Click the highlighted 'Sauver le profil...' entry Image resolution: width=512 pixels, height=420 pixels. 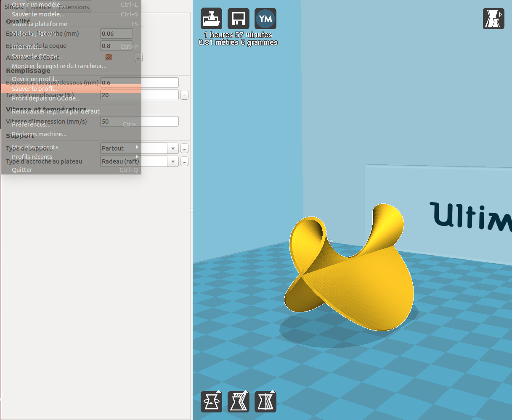(71, 89)
